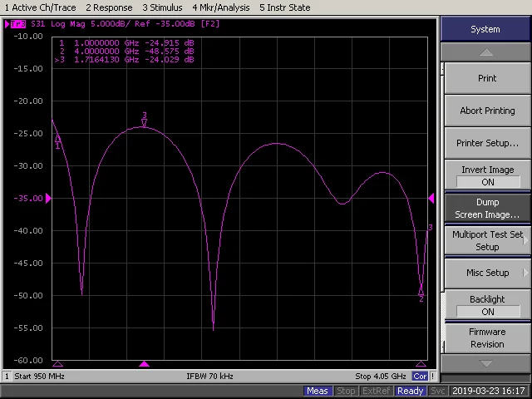
Task: Click the Cor correction status indicator
Action: tap(420, 377)
